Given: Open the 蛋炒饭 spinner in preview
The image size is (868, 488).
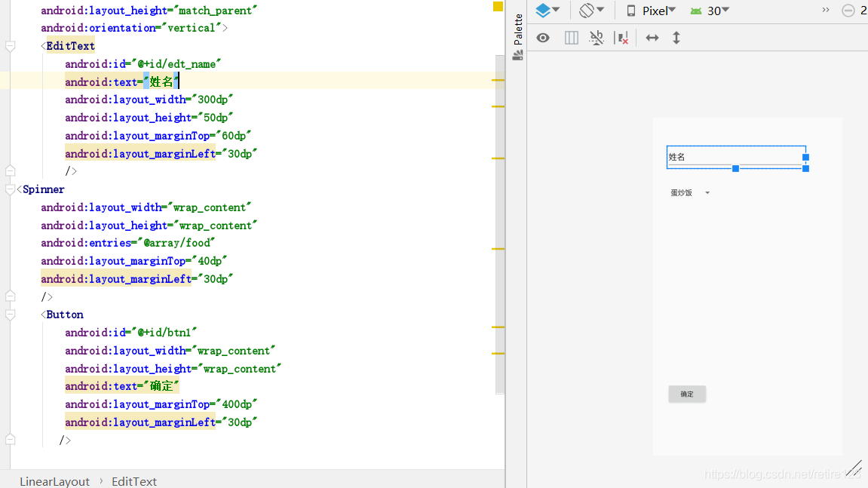Looking at the screenshot, I should [690, 193].
